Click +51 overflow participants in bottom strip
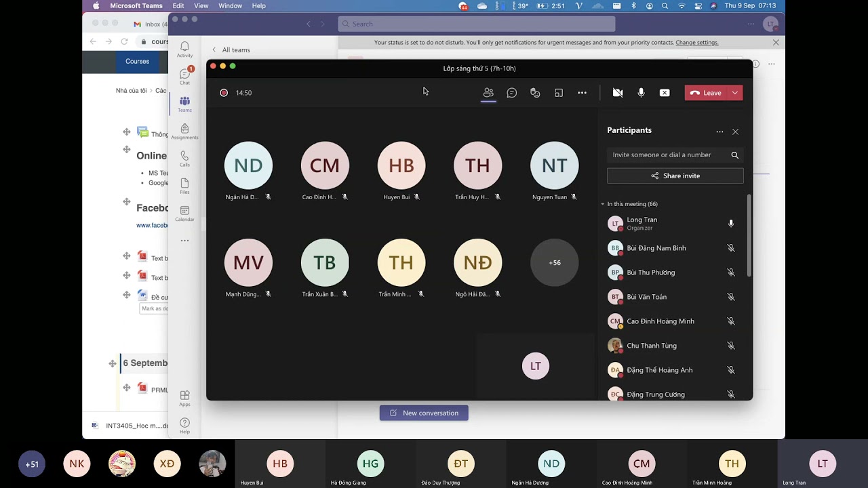868x488 pixels. pos(32,464)
